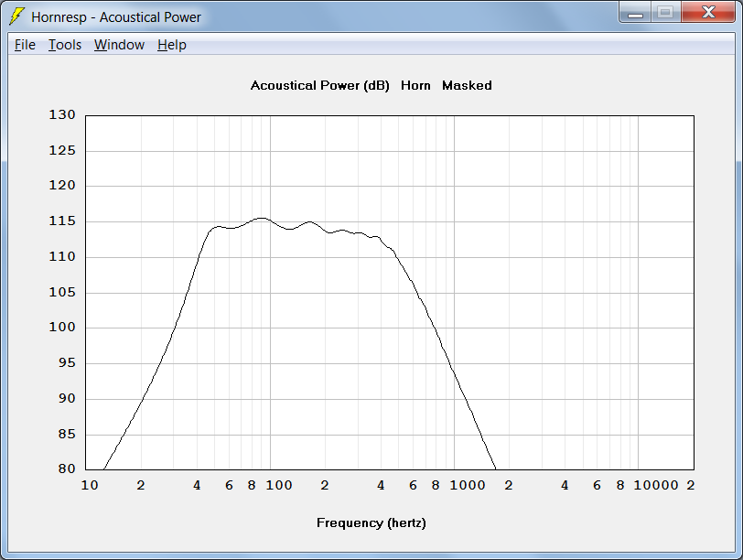This screenshot has width=743, height=560.
Task: Click the 130 dB y-axis label
Action: click(x=62, y=114)
